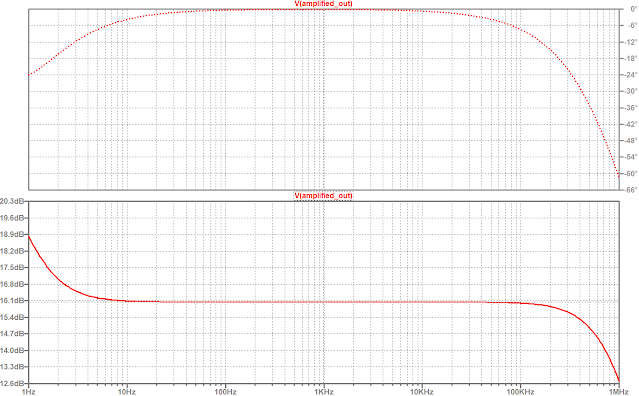Image resolution: width=639 pixels, height=396 pixels.
Task: Click the 10KHz frequency axis label
Action: coord(422,392)
